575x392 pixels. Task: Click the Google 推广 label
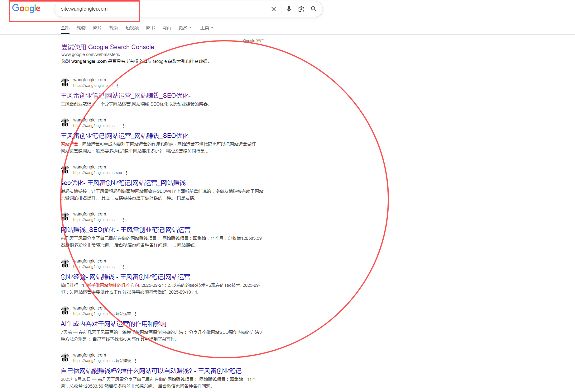[253, 40]
